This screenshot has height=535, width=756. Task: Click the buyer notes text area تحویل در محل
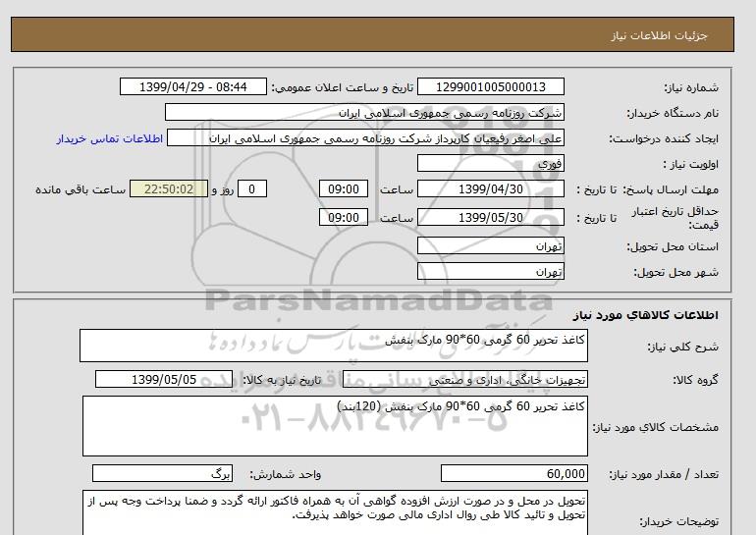coord(335,512)
